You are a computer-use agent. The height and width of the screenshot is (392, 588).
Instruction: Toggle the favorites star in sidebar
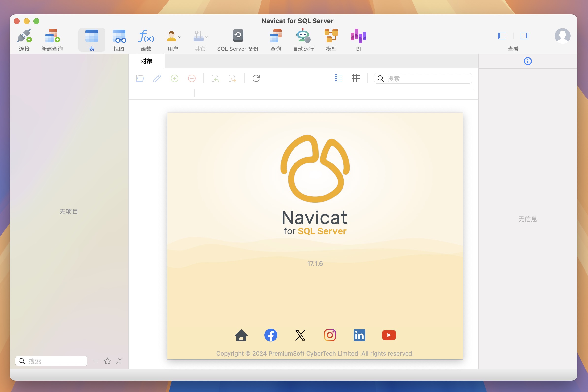click(107, 361)
